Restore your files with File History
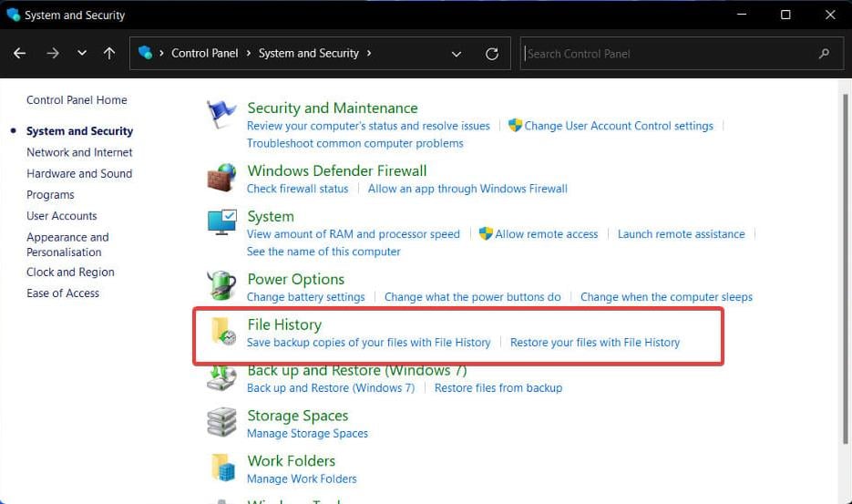 click(x=595, y=343)
